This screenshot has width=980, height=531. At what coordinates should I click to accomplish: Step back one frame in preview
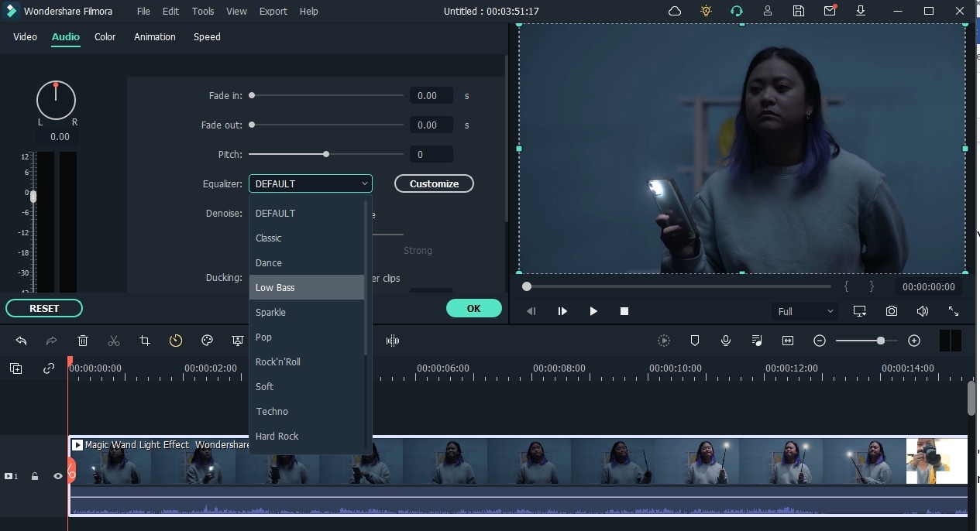[x=531, y=311]
